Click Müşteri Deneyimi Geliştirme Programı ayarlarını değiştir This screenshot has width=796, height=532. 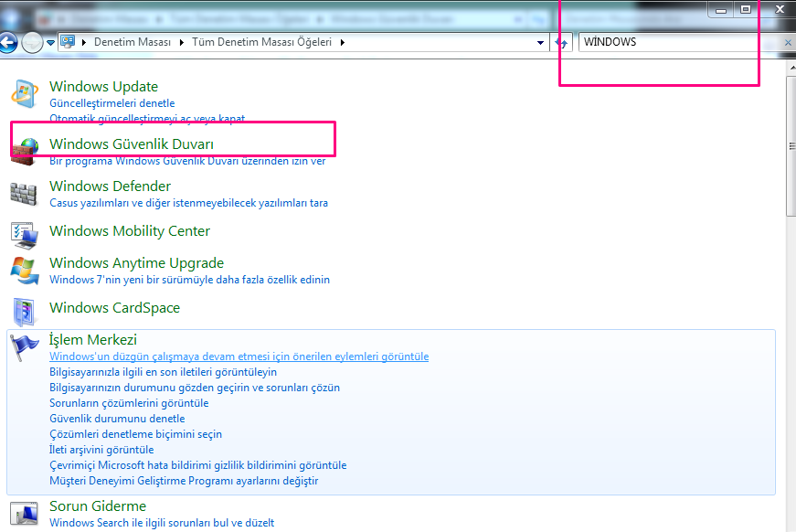point(184,481)
